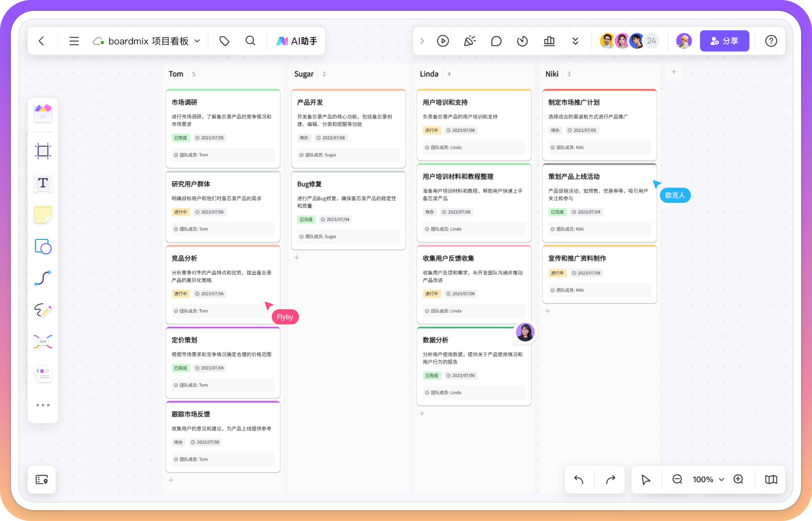Open the help question-mark icon
The image size is (812, 521).
pyautogui.click(x=771, y=41)
